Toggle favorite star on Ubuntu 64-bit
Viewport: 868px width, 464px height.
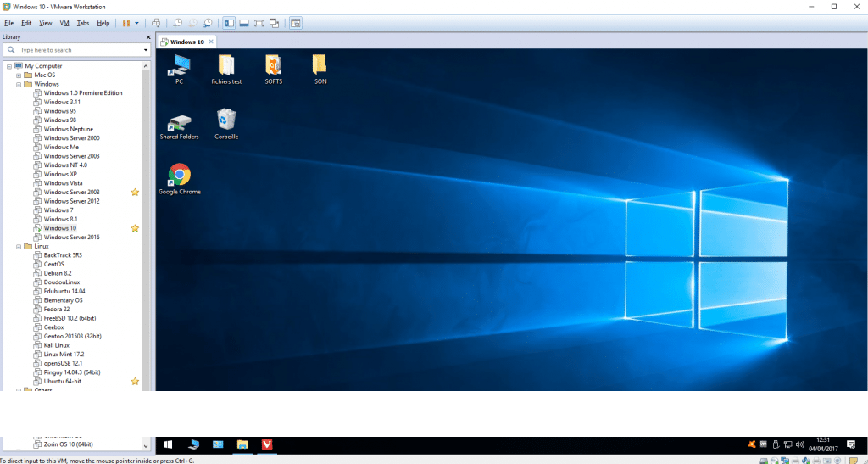pos(135,382)
